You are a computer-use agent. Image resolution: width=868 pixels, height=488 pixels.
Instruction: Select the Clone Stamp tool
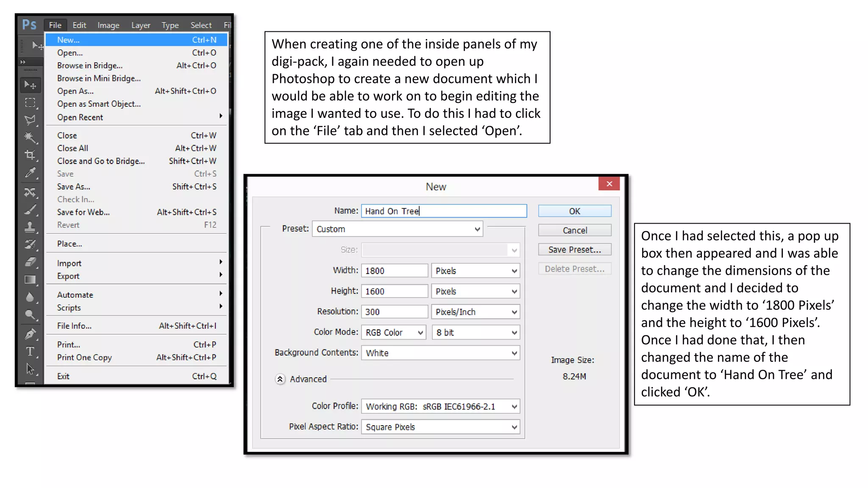[x=30, y=227]
